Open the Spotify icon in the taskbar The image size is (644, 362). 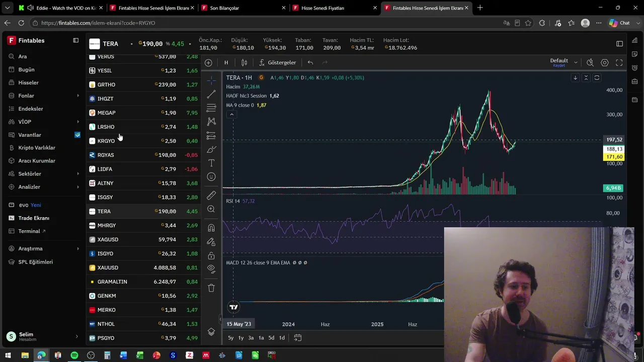tap(74, 355)
